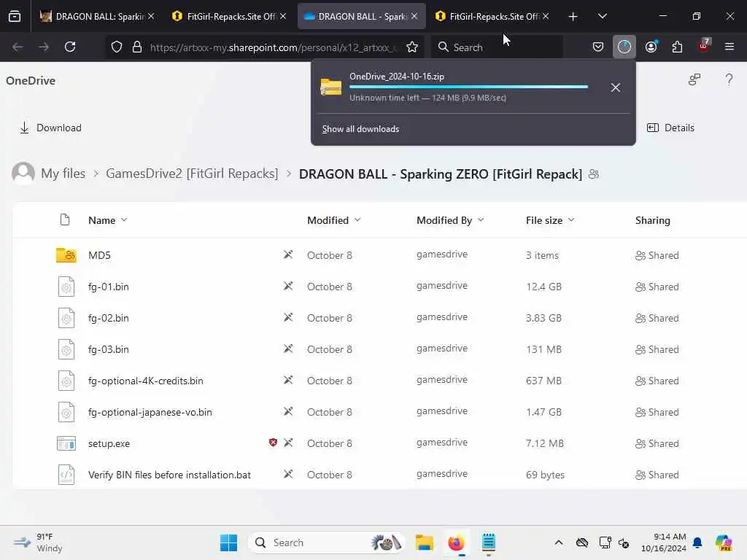Click the browser Search box
This screenshot has height=560, width=747.
tap(497, 47)
